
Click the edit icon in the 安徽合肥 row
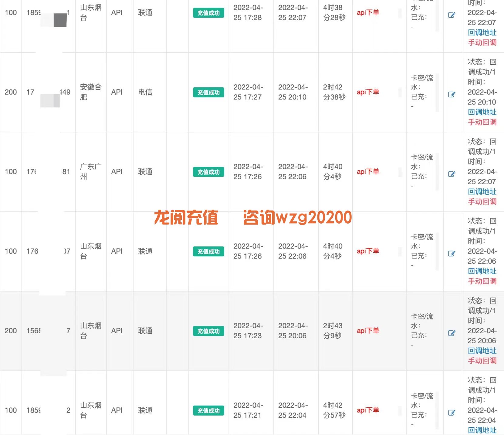pyautogui.click(x=452, y=94)
